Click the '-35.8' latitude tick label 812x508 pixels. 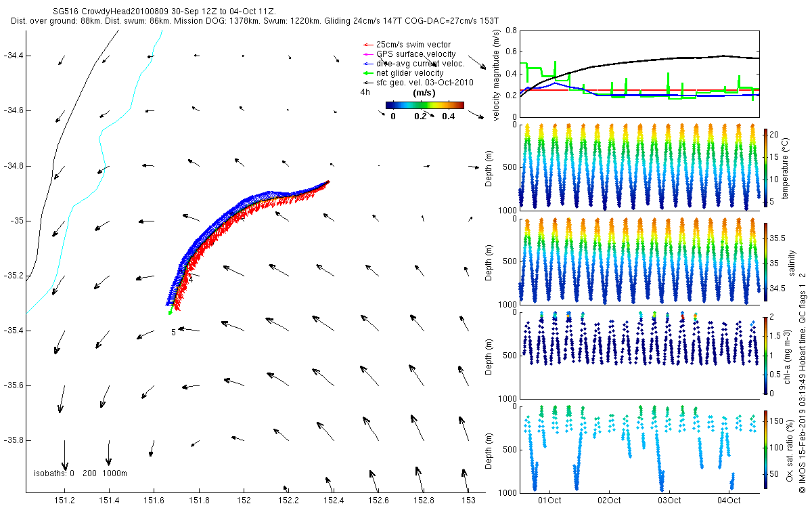click(14, 440)
